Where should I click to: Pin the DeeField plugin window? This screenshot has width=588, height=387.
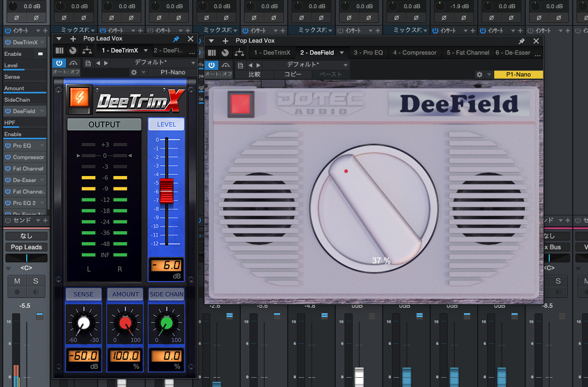(x=521, y=41)
